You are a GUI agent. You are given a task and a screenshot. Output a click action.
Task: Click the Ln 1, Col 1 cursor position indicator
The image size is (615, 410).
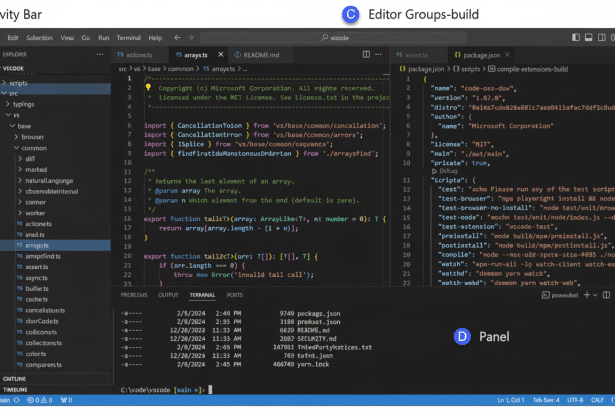point(511,400)
